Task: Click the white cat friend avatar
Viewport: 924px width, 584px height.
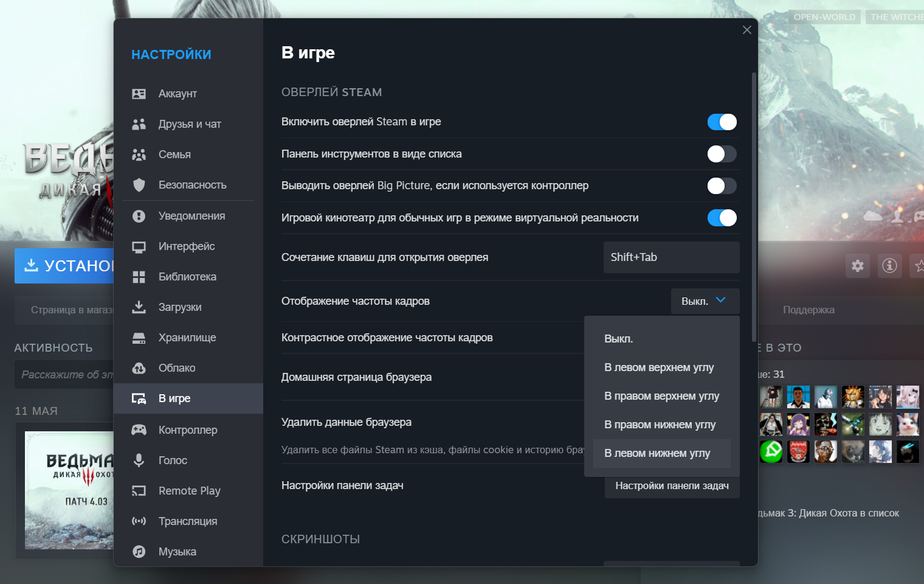Action: coord(908,424)
